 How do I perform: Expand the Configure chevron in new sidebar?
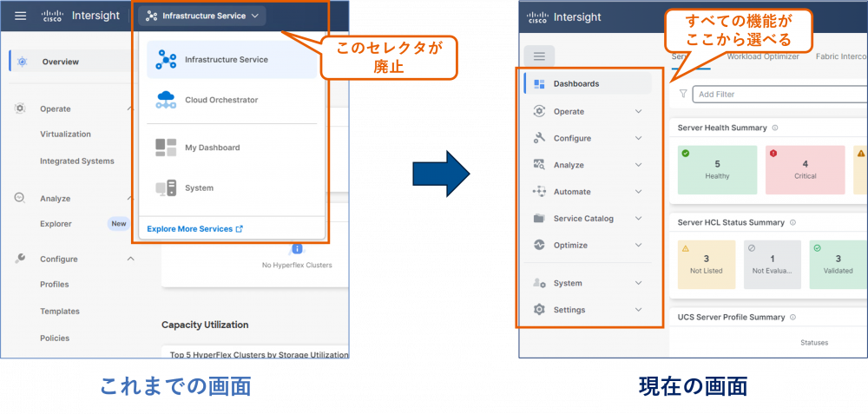(638, 138)
